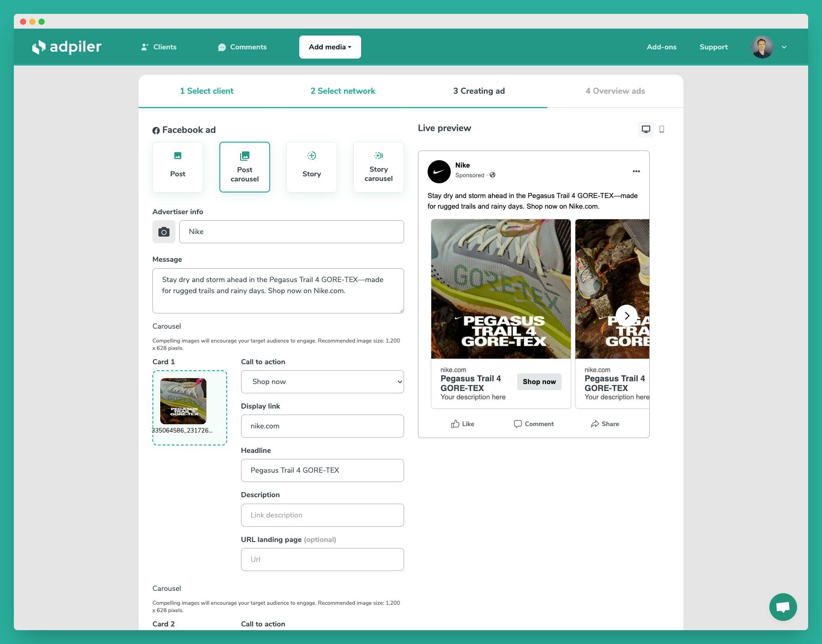Click Share on the preview post

(605, 424)
